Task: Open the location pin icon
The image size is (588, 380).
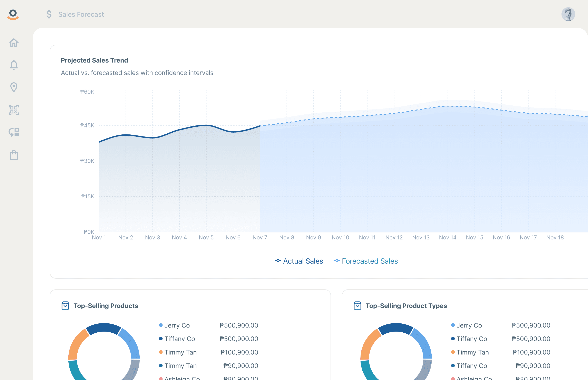Action: 14,87
